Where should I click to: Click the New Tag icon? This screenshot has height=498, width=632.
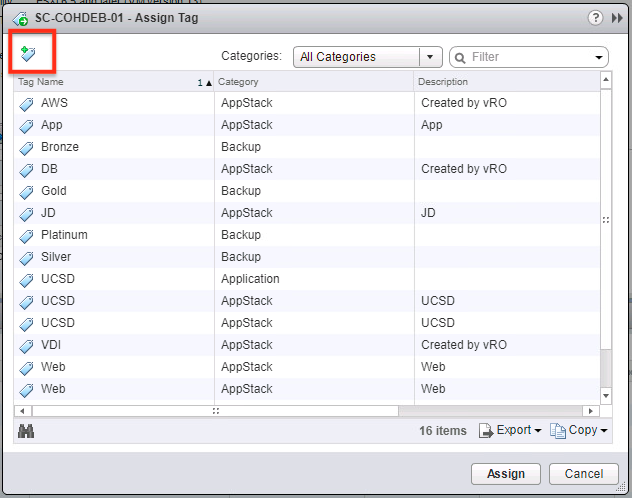[28, 54]
